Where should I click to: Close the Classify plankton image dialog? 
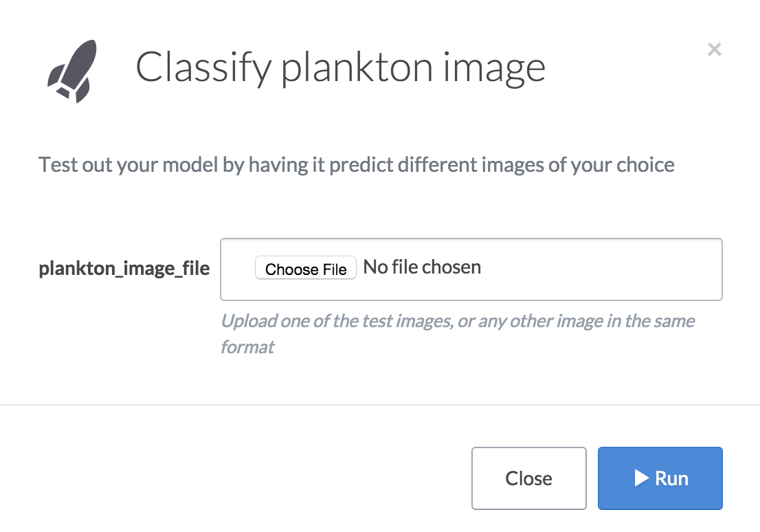(528, 478)
